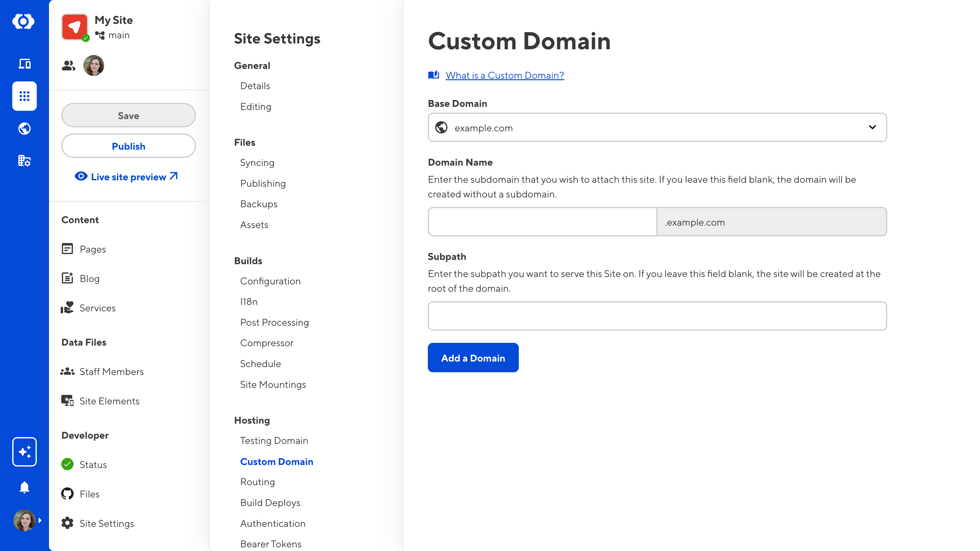Click the Subpath input field

[x=657, y=316]
